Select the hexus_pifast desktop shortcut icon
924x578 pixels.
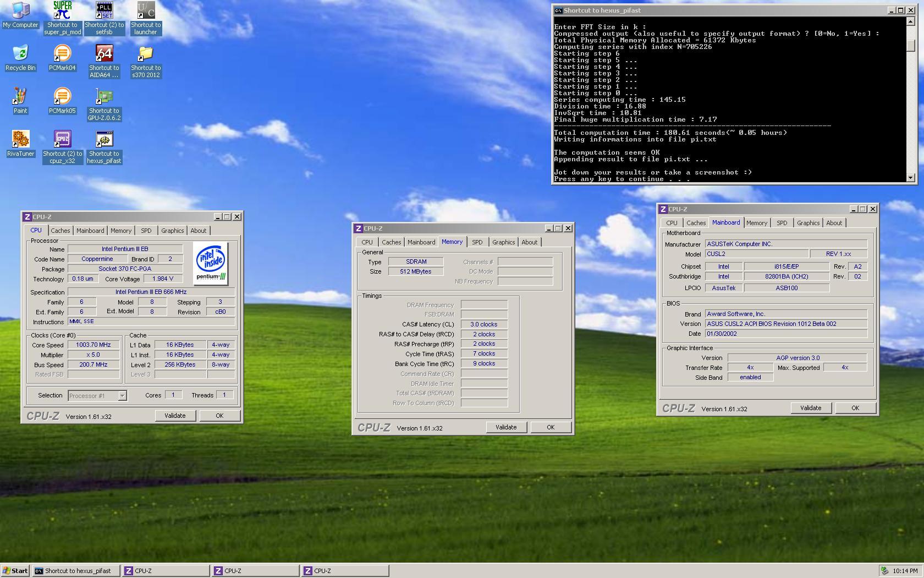104,147
